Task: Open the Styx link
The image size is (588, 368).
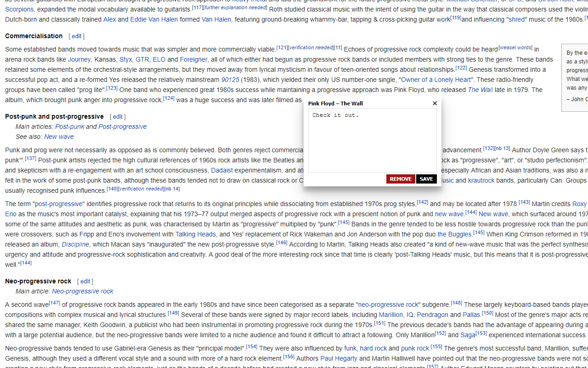Action: point(126,59)
